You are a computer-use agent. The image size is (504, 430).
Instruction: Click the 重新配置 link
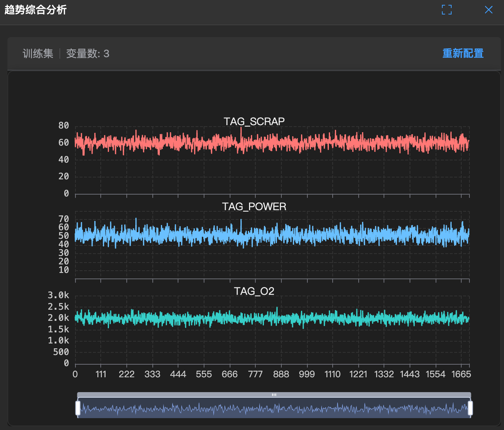(x=463, y=53)
